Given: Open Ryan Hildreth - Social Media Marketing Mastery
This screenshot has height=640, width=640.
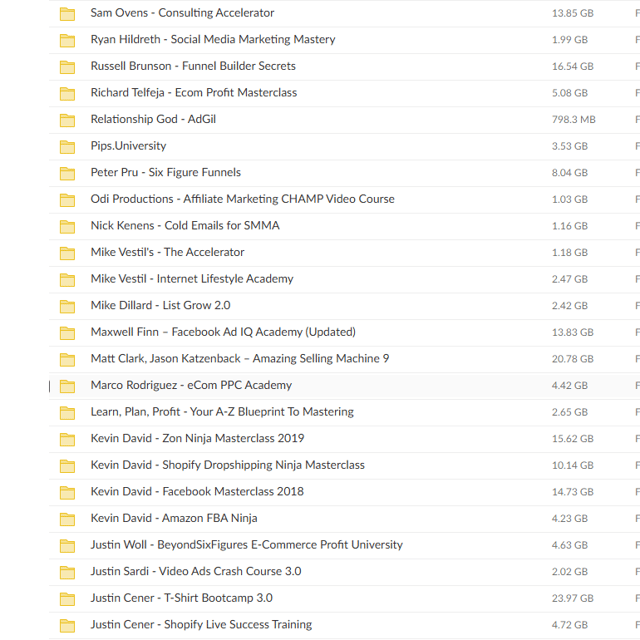Looking at the screenshot, I should [213, 40].
